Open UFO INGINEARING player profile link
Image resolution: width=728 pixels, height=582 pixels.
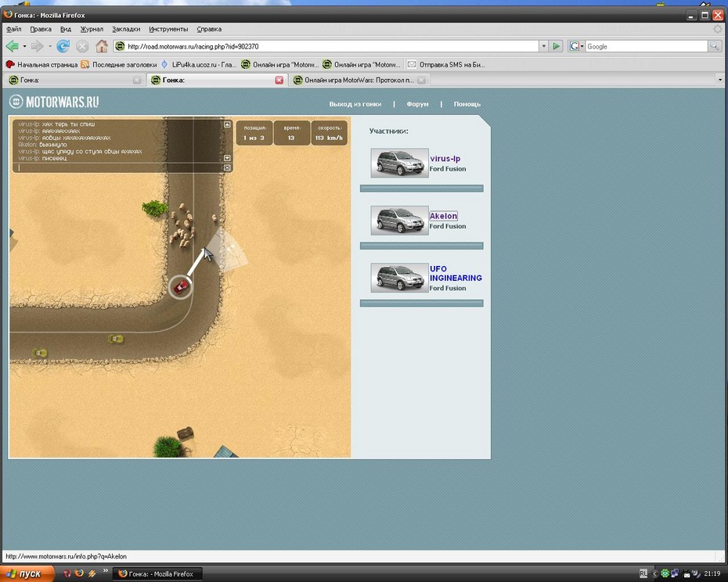tap(456, 273)
